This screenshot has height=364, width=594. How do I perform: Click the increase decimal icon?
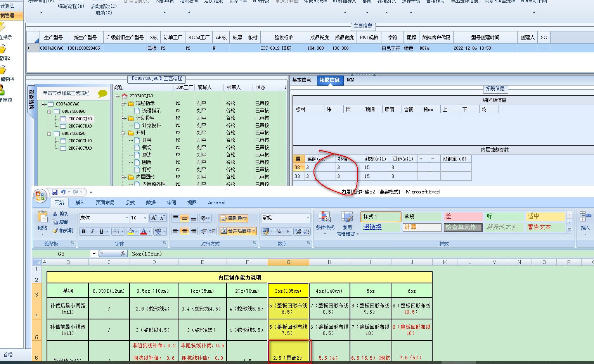coord(298,231)
